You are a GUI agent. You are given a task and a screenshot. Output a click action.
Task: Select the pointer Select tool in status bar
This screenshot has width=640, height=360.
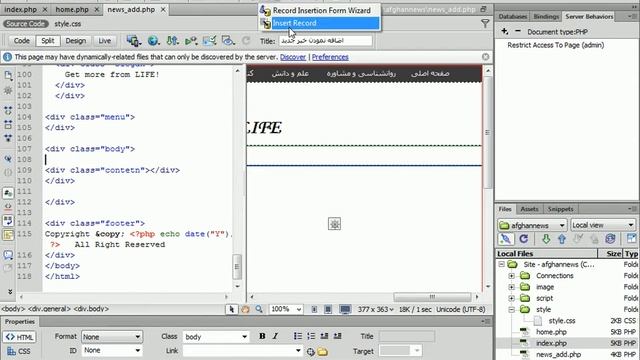tap(231, 309)
